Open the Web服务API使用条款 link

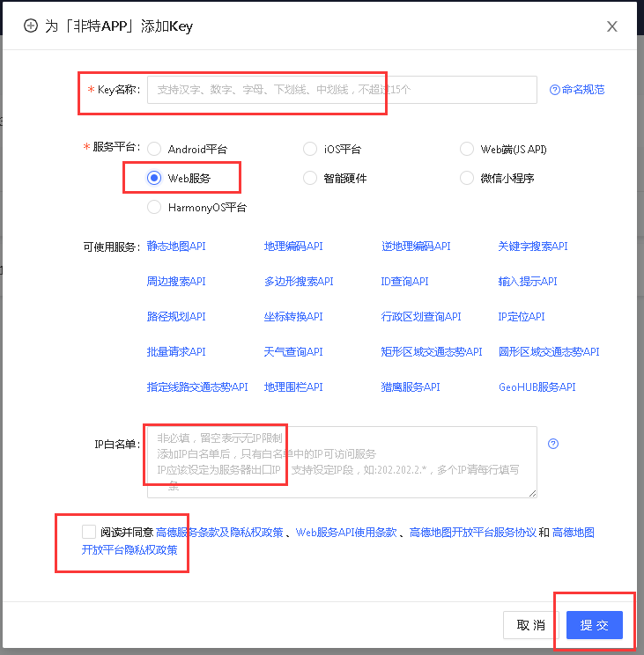pyautogui.click(x=347, y=533)
